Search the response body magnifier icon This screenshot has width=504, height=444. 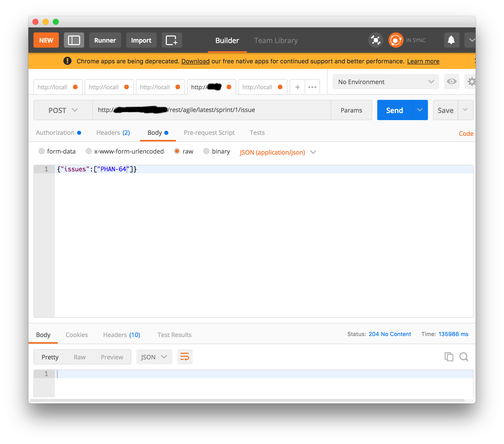[464, 357]
